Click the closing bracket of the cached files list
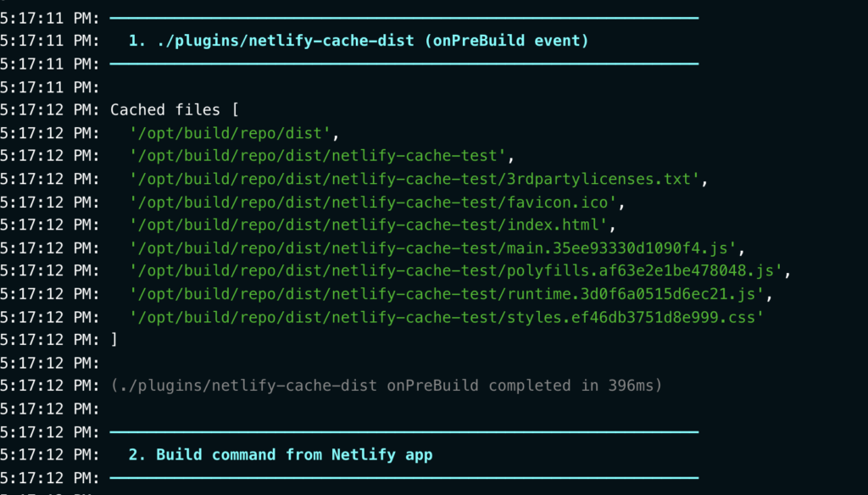Image resolution: width=868 pixels, height=495 pixels. click(114, 339)
